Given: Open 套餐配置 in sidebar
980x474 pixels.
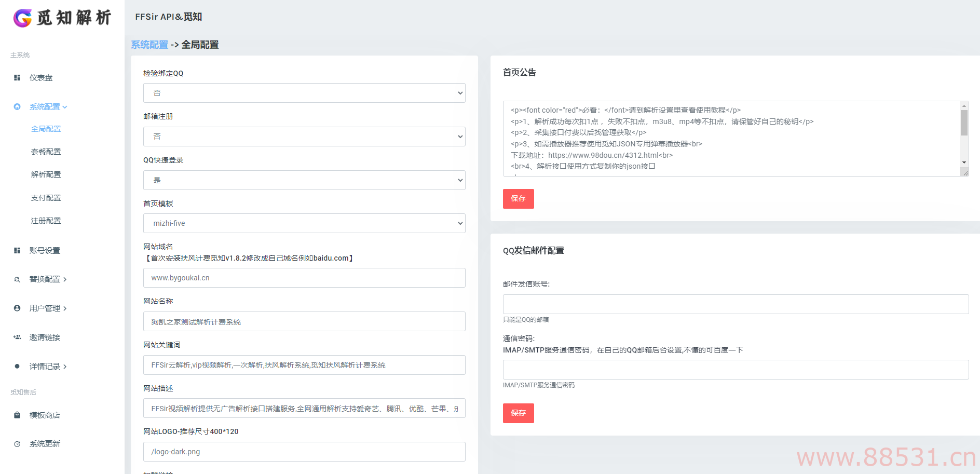Looking at the screenshot, I should (x=46, y=152).
